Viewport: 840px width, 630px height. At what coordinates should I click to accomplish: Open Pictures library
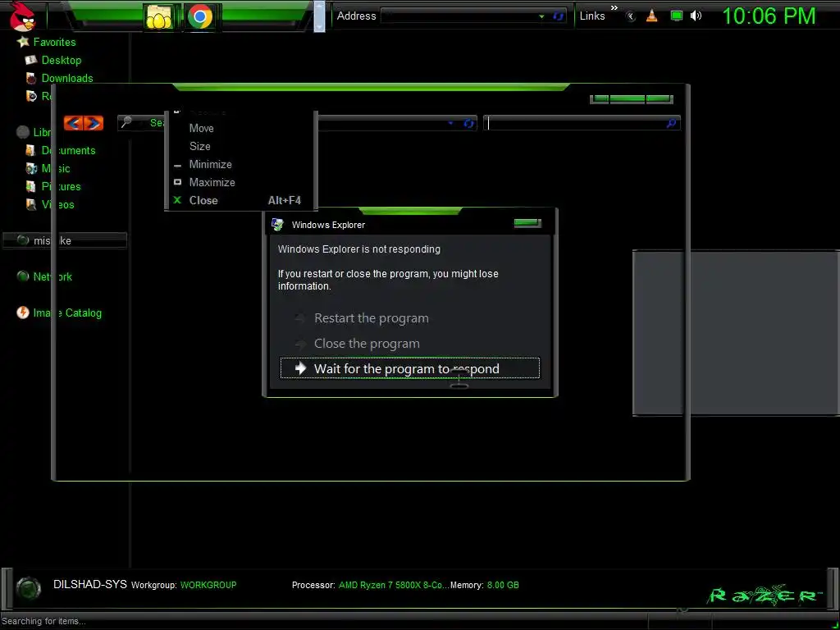[x=61, y=186]
